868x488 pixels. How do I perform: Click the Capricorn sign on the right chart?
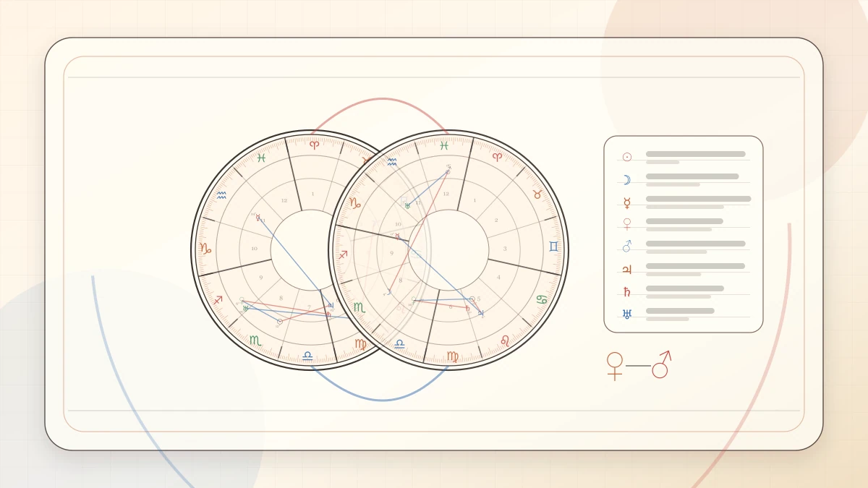coord(355,202)
